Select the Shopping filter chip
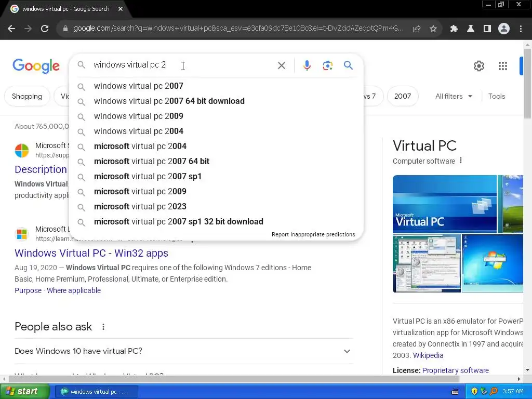Viewport: 532px width, 399px height. [x=27, y=96]
